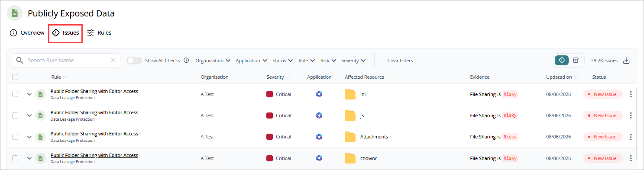Image resolution: width=644 pixels, height=170 pixels.
Task: Open the Status filter dropdown
Action: click(282, 61)
